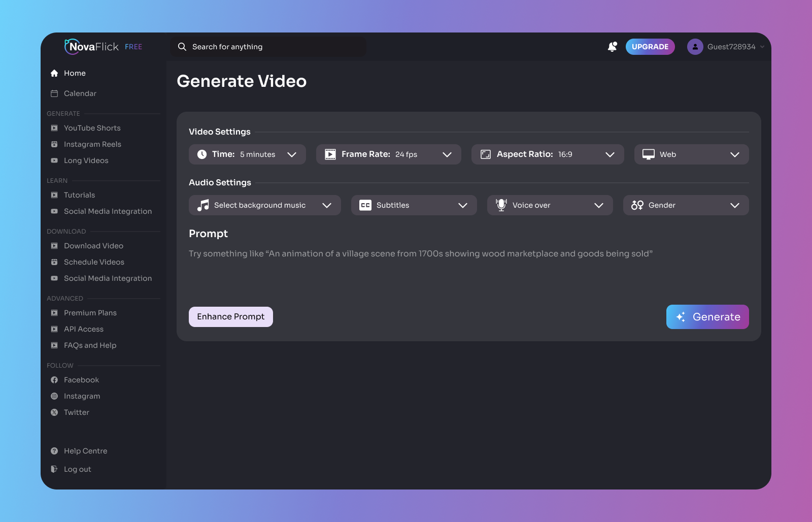The image size is (812, 522).
Task: Expand the Voice over dropdown
Action: pyautogui.click(x=550, y=205)
